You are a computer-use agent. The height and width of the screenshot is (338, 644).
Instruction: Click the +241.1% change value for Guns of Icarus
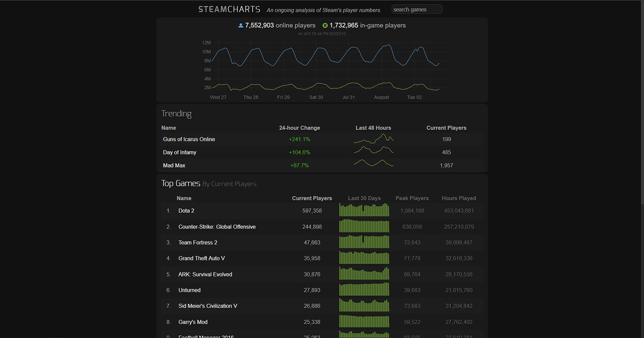[x=299, y=139]
